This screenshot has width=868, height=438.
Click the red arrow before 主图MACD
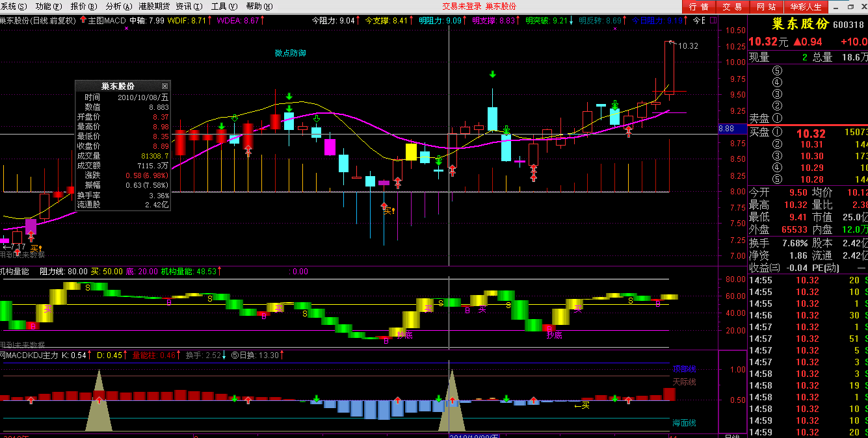click(x=83, y=20)
